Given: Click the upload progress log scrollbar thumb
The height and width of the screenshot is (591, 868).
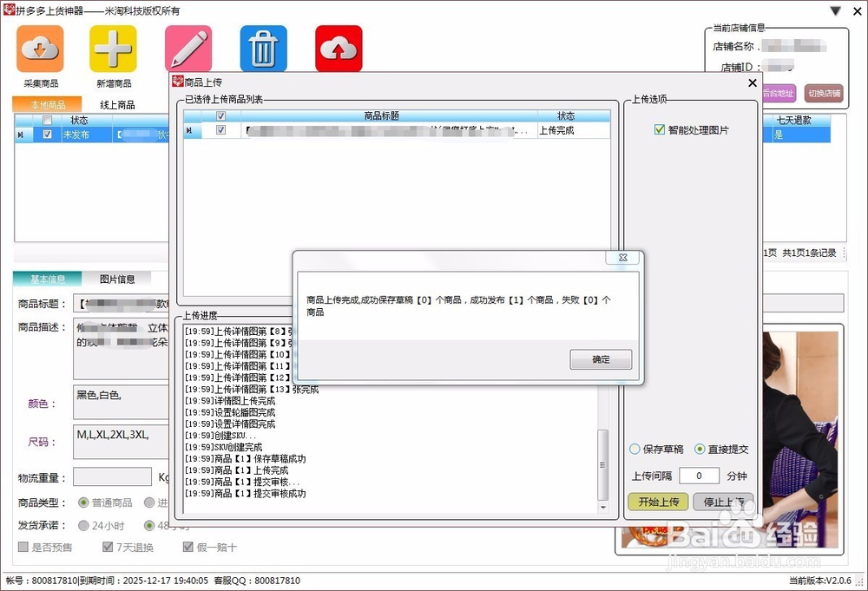Looking at the screenshot, I should (603, 465).
